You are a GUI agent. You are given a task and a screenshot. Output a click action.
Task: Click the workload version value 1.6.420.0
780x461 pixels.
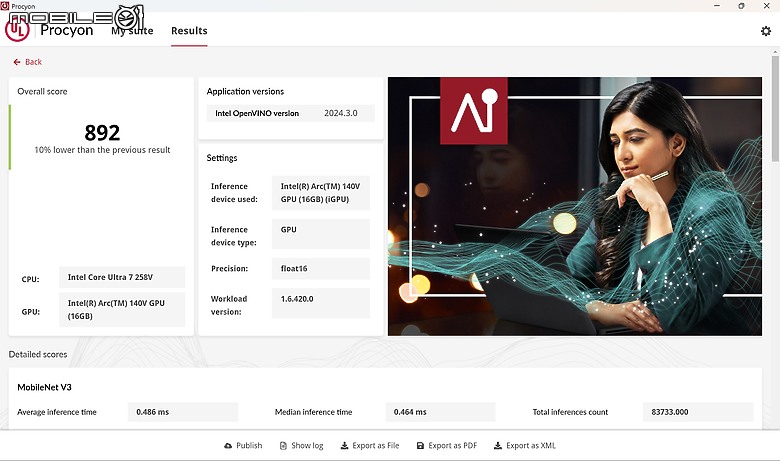pos(321,303)
